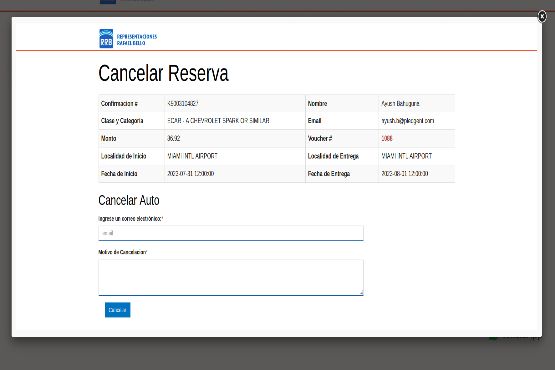Screen dimensions: 555x370
Task: Click inside the Motivo de Cancelación text area
Action: click(231, 277)
